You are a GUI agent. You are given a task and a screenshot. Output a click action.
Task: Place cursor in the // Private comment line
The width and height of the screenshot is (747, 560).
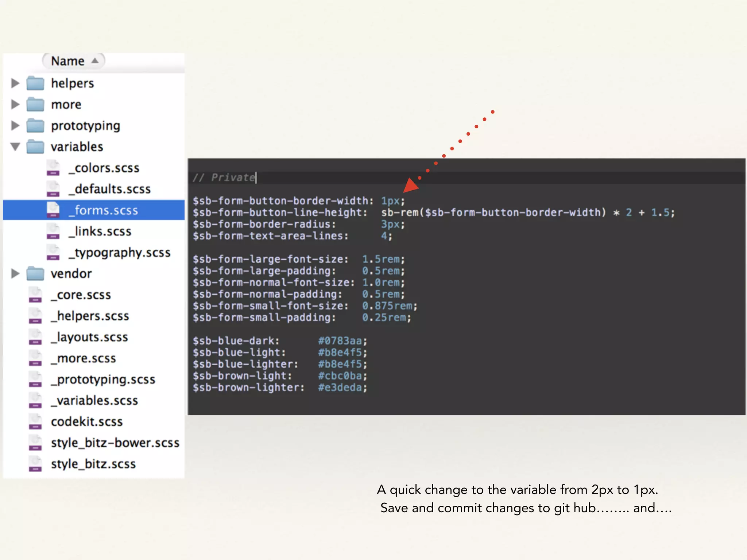point(224,178)
